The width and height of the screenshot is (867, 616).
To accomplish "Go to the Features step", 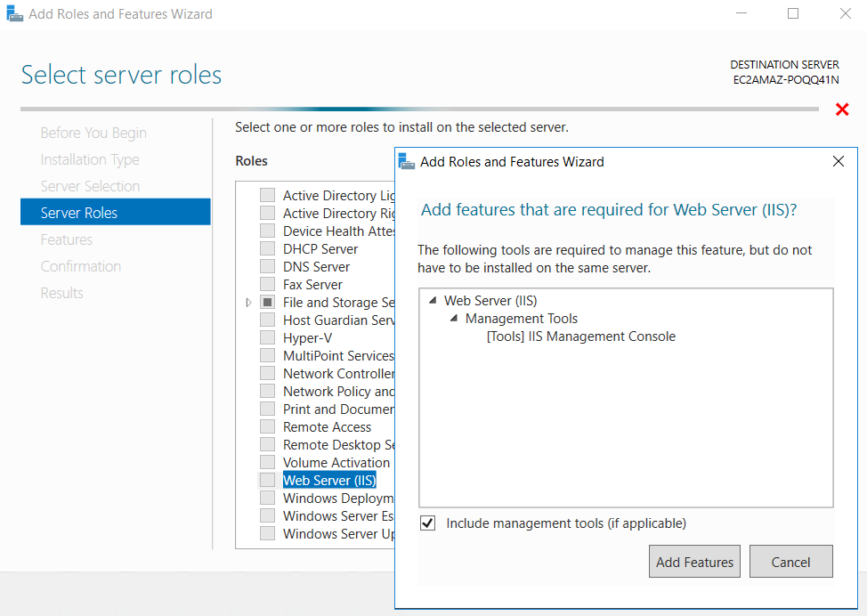I will pos(67,239).
